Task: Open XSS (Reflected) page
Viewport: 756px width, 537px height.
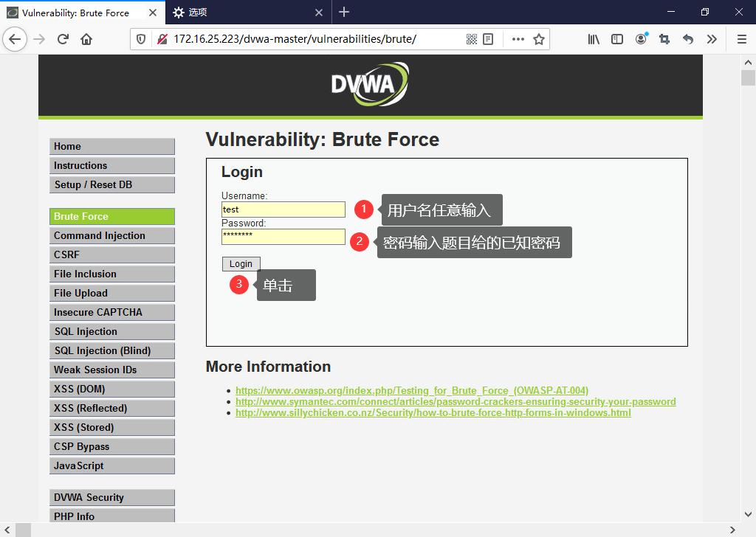Action: point(112,409)
